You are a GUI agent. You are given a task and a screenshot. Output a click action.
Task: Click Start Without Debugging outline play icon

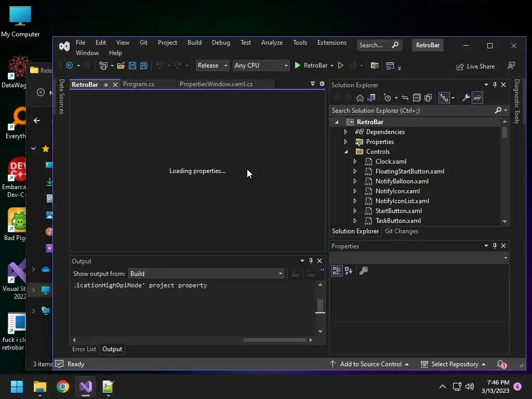pos(341,65)
